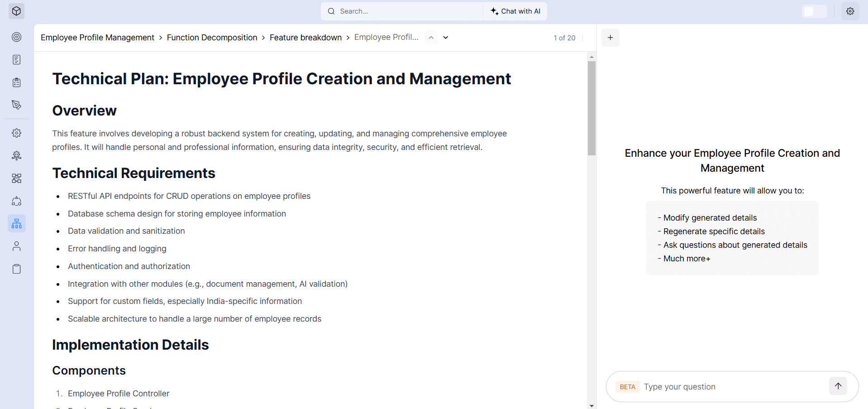This screenshot has width=868, height=409.
Task: Open the clipboard task list icon
Action: click(17, 82)
